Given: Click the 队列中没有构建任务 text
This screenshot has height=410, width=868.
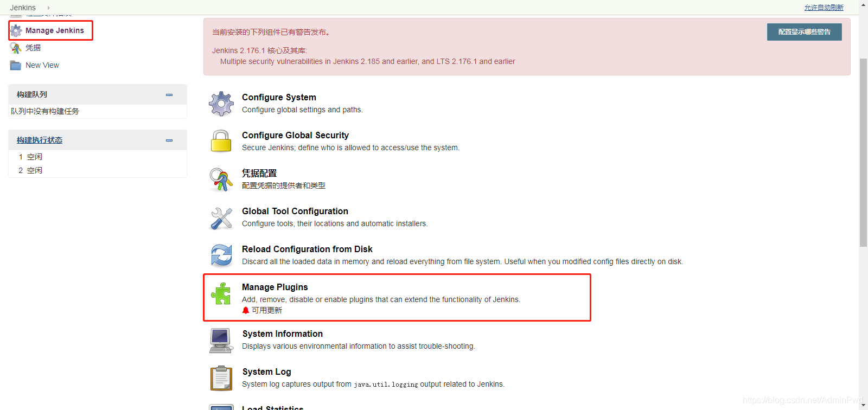Looking at the screenshot, I should click(45, 111).
